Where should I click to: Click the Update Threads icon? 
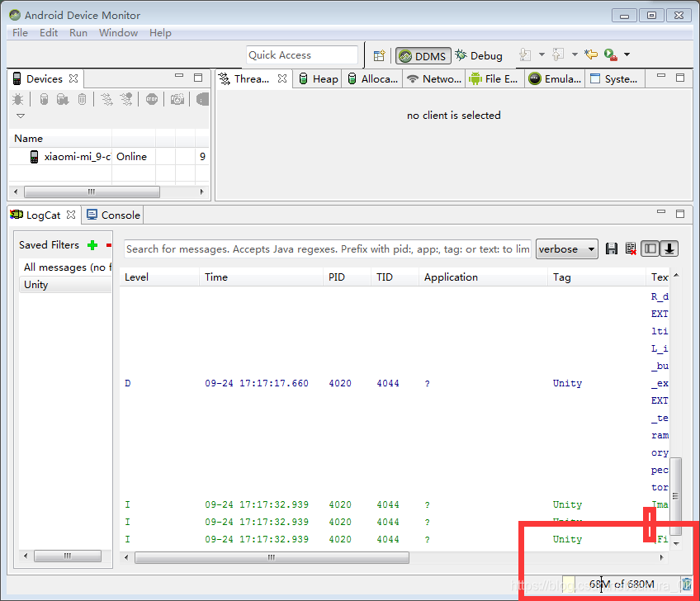pyautogui.click(x=106, y=99)
